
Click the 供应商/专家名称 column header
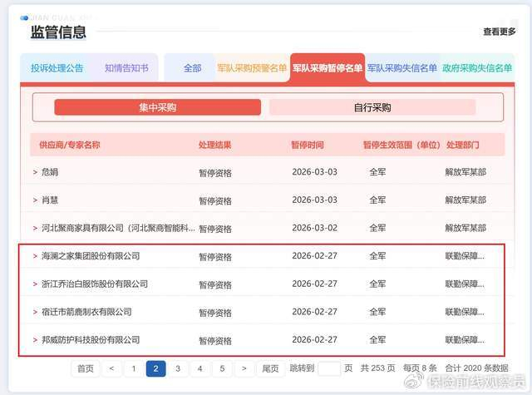pyautogui.click(x=70, y=145)
